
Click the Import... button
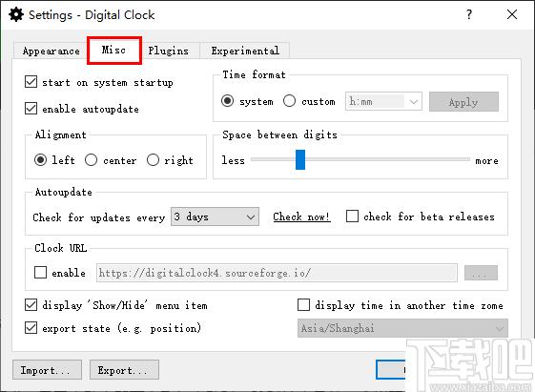tap(47, 369)
